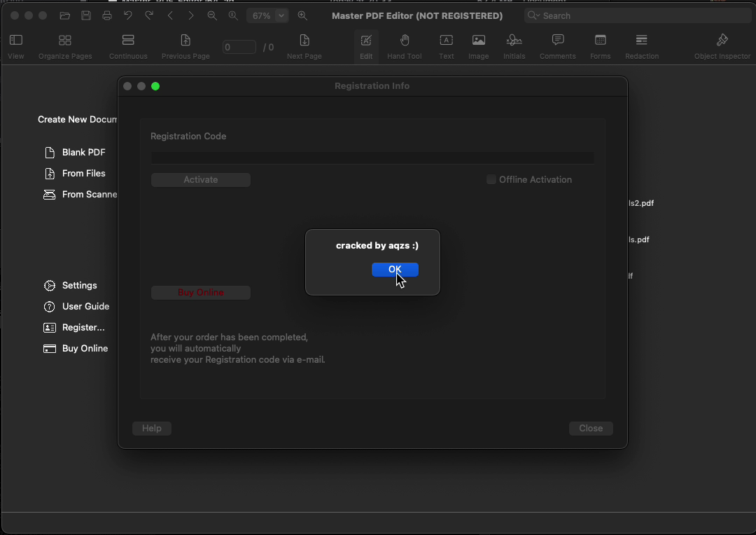Click the Registration Code input field

(372, 158)
